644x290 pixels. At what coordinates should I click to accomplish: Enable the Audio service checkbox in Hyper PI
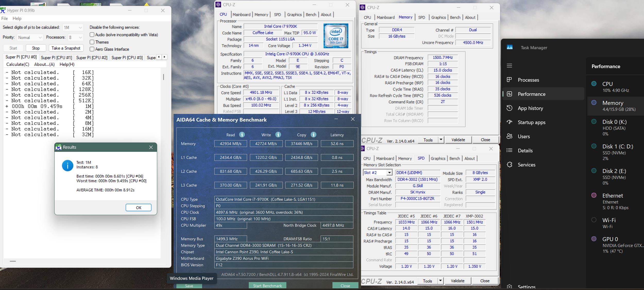[92, 35]
